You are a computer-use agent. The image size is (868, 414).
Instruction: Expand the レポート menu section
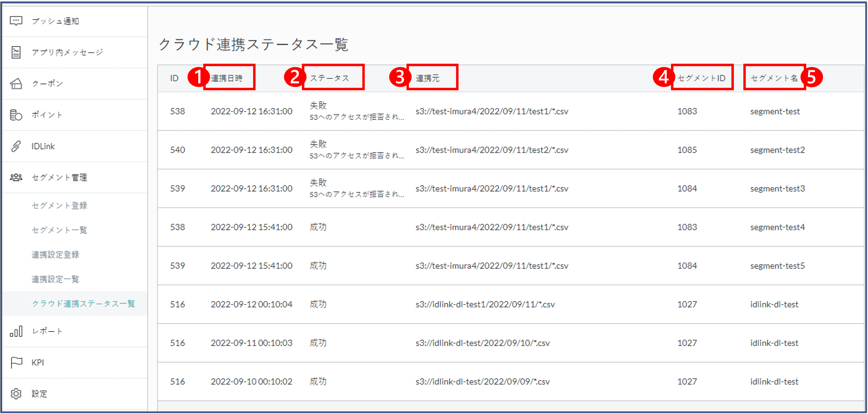point(47,331)
